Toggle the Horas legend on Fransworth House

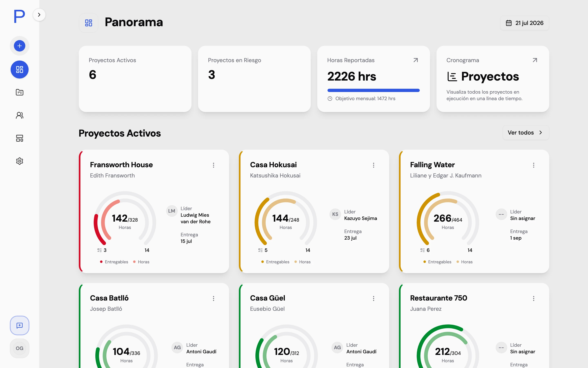(141, 262)
